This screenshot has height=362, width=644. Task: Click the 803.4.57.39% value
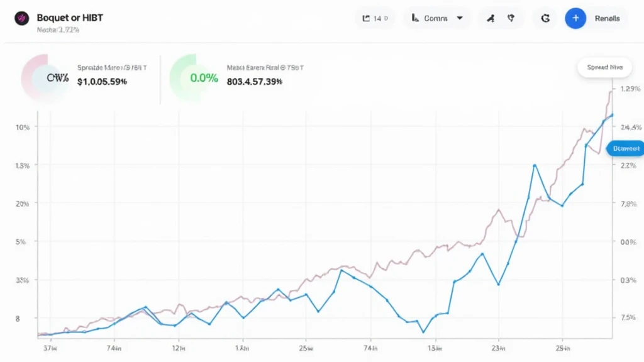pyautogui.click(x=254, y=82)
